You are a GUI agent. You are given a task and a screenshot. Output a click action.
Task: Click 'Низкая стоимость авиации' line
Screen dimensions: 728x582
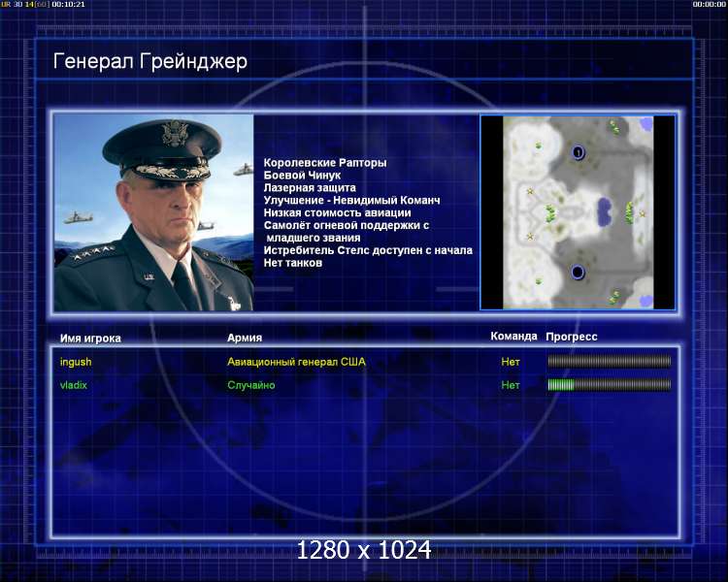[337, 212]
